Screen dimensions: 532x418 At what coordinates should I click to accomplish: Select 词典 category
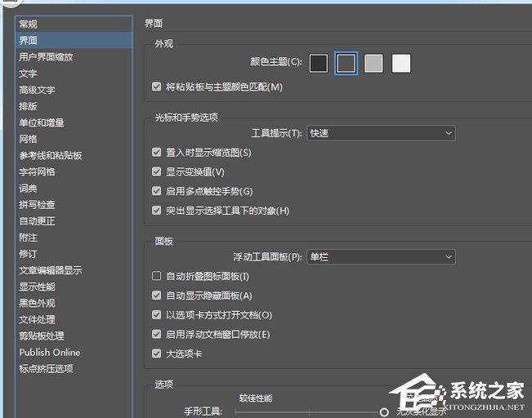pyautogui.click(x=74, y=188)
